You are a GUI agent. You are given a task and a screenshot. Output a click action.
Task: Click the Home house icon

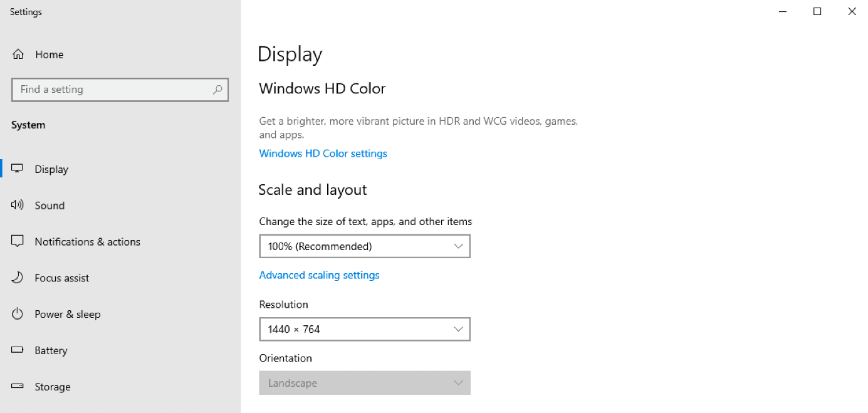[x=18, y=55]
